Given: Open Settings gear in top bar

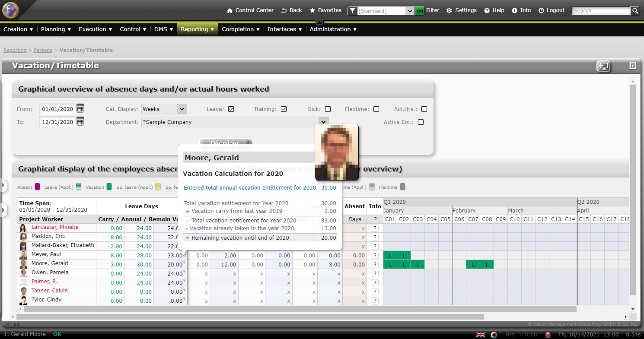Looking at the screenshot, I should click(449, 10).
